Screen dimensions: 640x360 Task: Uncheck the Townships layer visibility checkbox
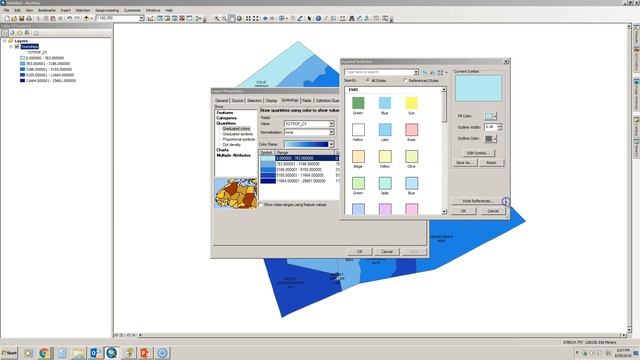pyautogui.click(x=17, y=47)
